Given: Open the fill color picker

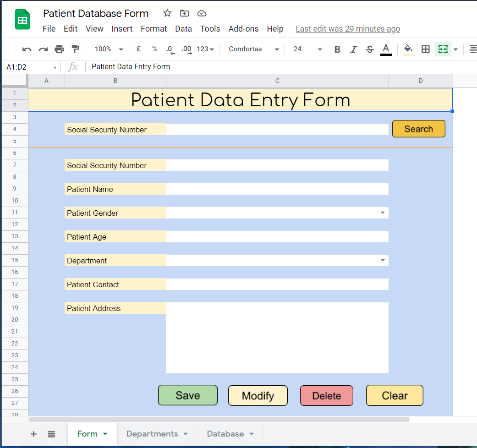Looking at the screenshot, I should coord(408,49).
